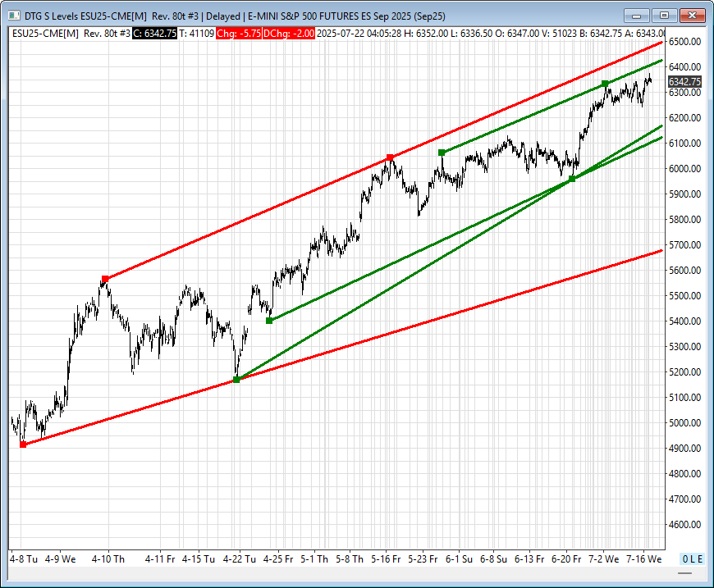Select the green anchor point at the 7-2 high
This screenshot has width=714, height=588.
605,84
